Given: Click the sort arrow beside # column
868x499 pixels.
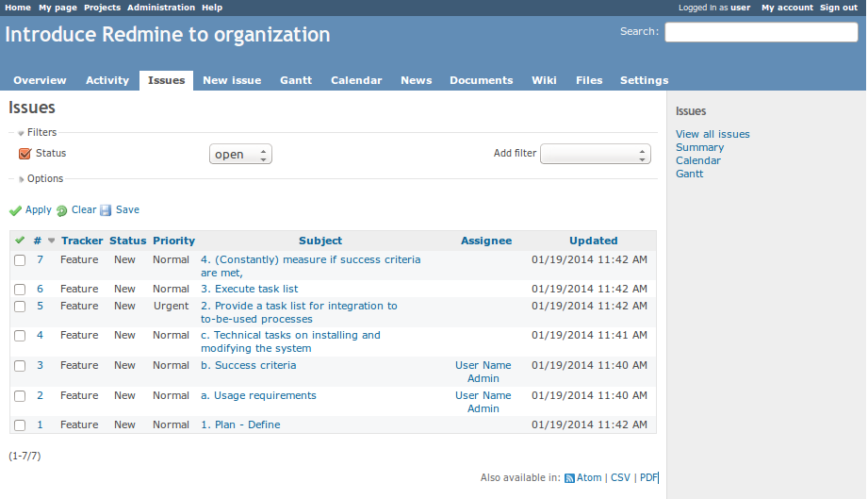Looking at the screenshot, I should coord(52,241).
